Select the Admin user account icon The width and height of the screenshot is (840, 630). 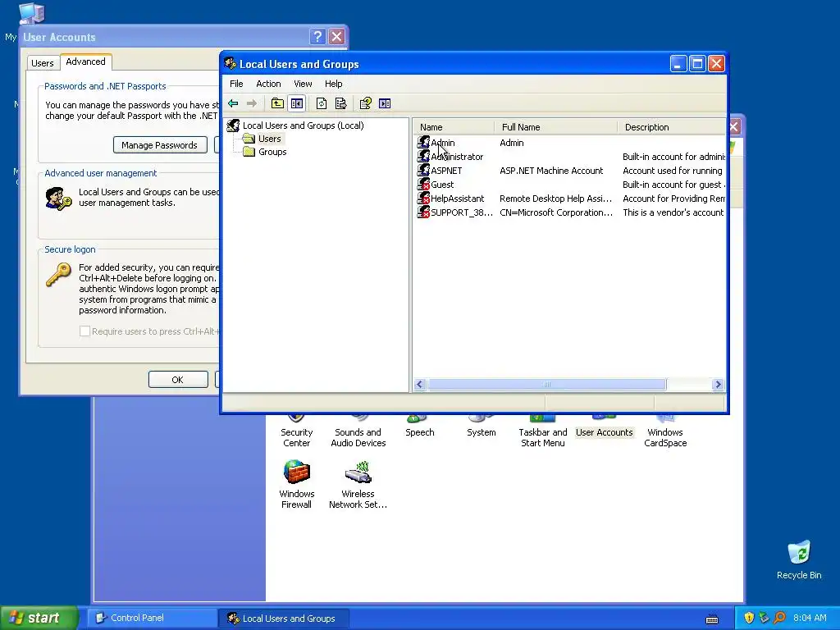click(x=423, y=143)
